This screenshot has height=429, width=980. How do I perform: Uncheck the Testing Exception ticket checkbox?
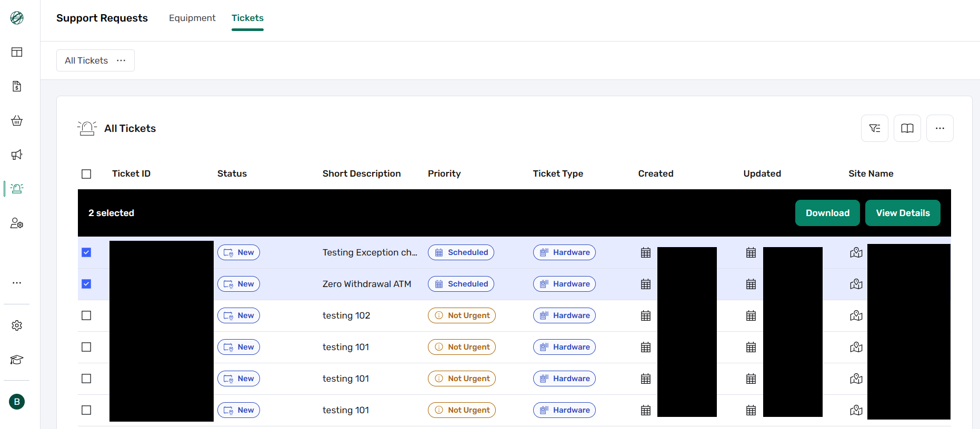(86, 252)
